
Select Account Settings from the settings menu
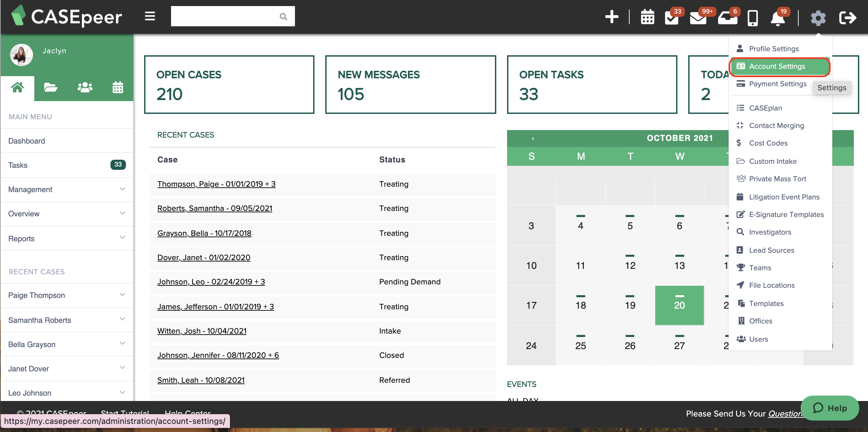(x=777, y=66)
